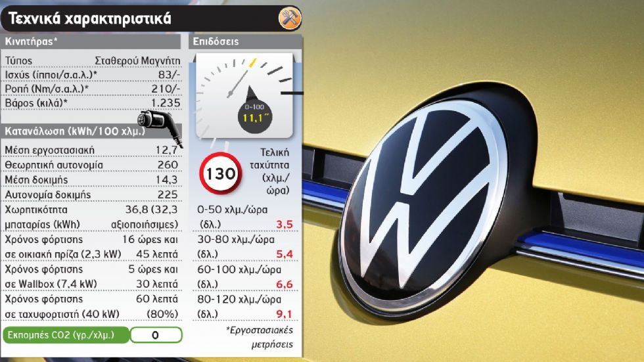Click the '*Εργοστασιακές μετρήσεις' footnote

260,337
